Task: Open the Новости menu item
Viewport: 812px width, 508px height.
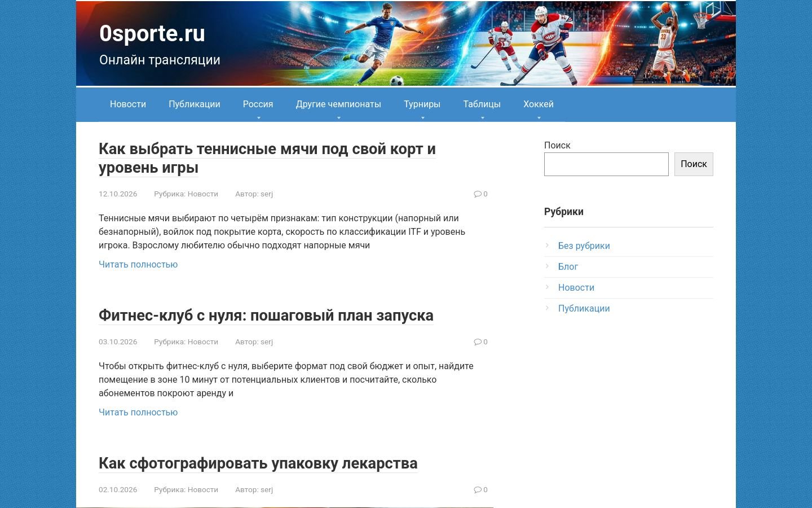Action: click(x=128, y=104)
